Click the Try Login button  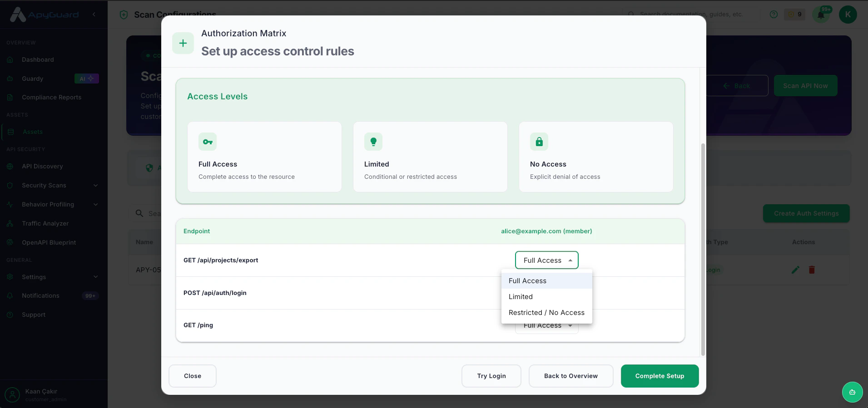tap(491, 376)
